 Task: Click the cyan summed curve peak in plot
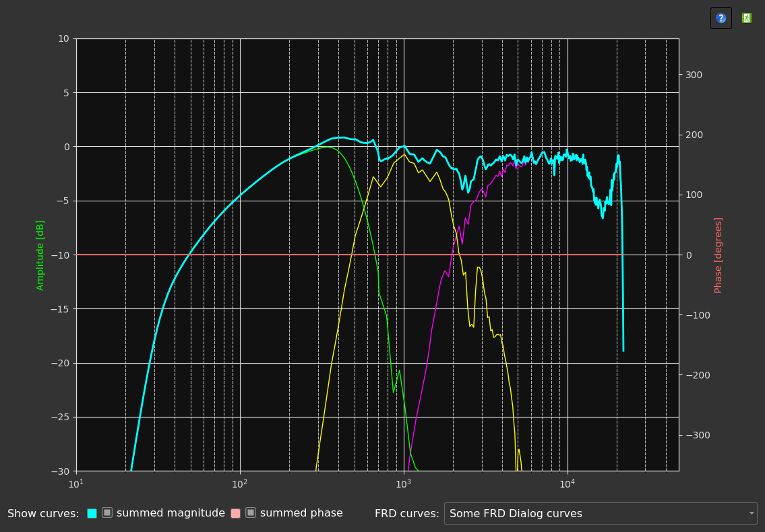click(342, 137)
